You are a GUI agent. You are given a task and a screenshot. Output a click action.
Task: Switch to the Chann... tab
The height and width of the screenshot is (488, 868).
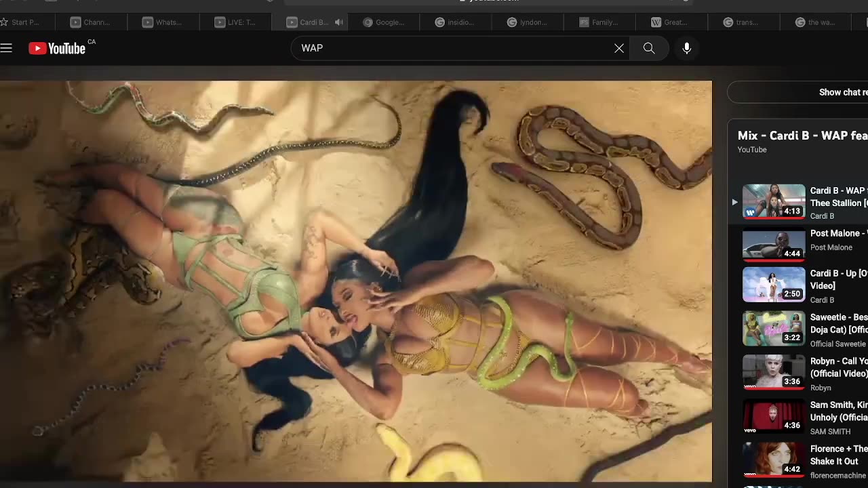[92, 22]
